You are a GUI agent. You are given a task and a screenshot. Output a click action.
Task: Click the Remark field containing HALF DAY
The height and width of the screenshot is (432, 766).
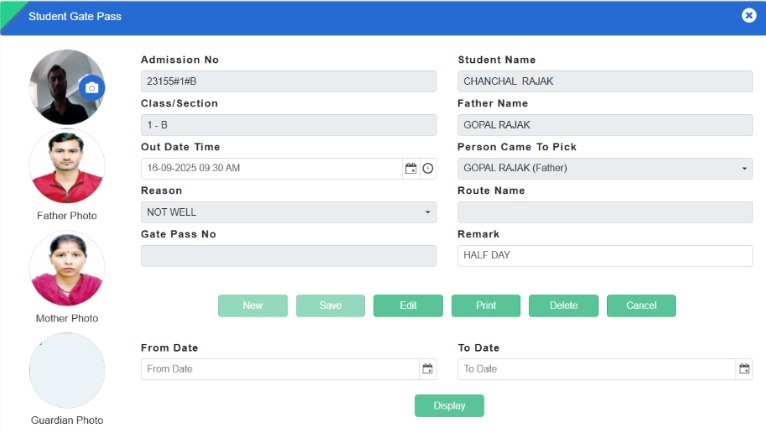(604, 256)
